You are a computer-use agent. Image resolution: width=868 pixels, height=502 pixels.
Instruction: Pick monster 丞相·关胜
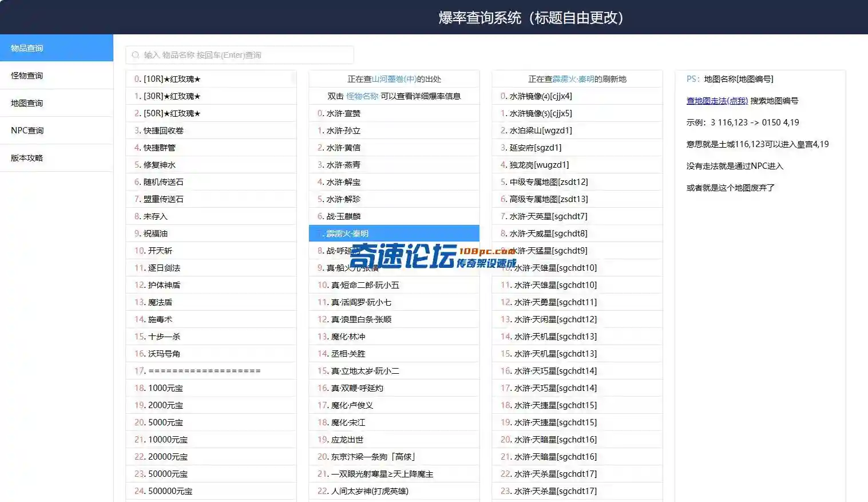point(394,354)
